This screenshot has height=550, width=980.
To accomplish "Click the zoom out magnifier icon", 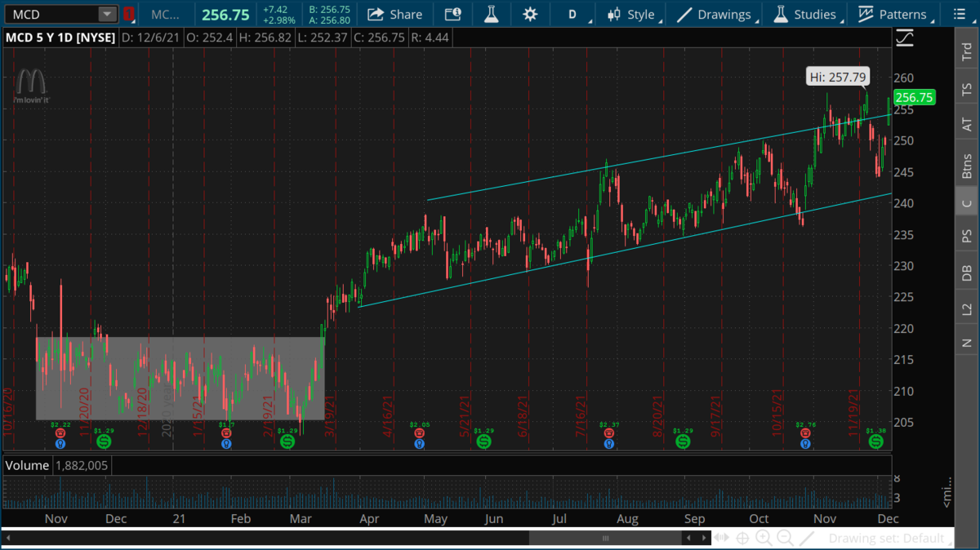I will pos(784,538).
